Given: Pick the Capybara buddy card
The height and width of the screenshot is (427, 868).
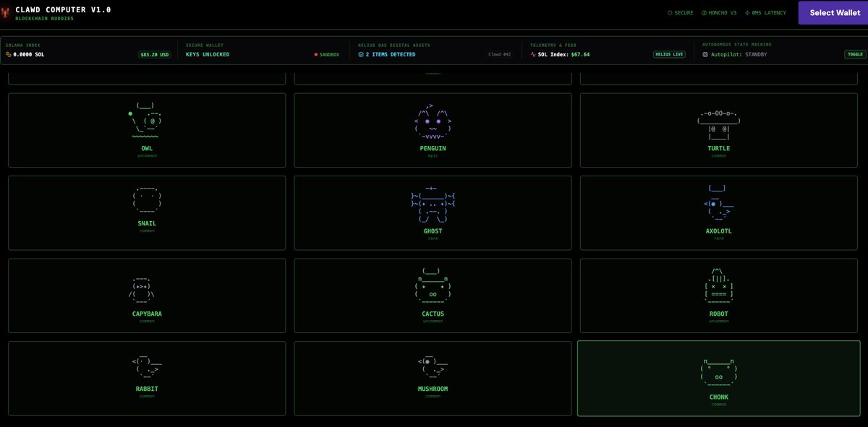Looking at the screenshot, I should 148,295.
